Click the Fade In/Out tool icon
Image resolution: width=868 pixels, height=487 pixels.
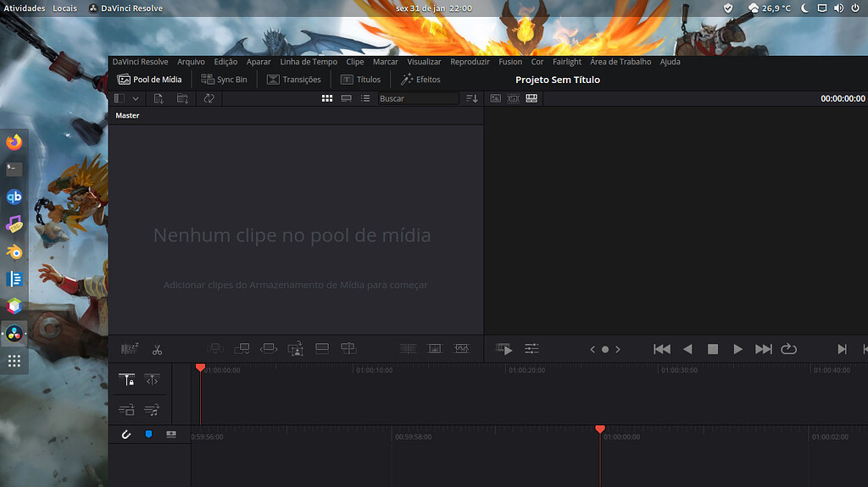click(435, 349)
